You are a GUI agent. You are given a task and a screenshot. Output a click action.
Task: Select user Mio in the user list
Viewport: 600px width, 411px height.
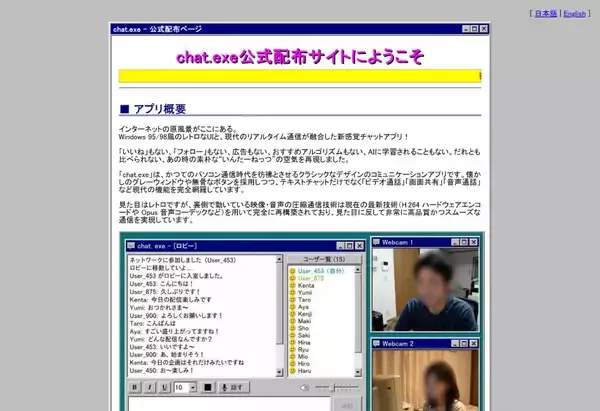pyautogui.click(x=303, y=357)
